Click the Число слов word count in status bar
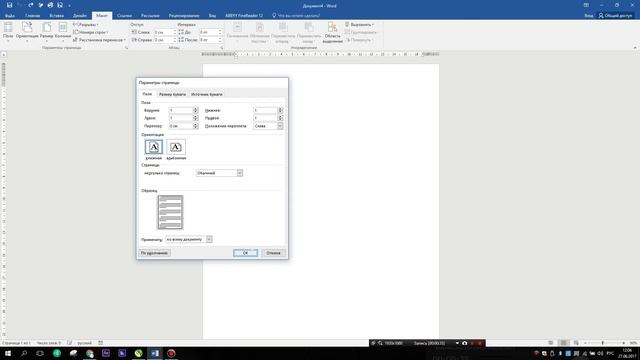 tap(49, 343)
